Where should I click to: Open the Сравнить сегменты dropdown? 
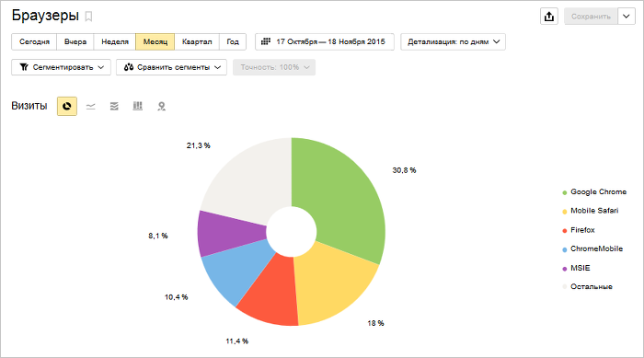coord(171,67)
